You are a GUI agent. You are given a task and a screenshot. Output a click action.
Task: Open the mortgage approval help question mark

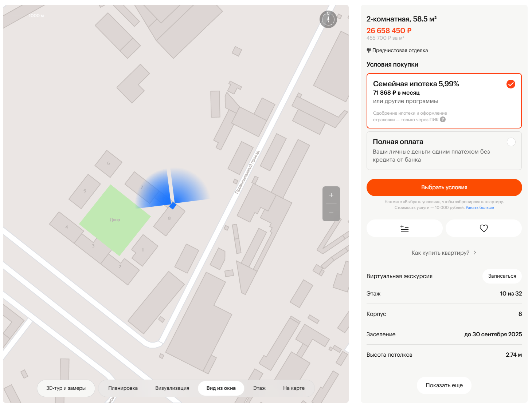pyautogui.click(x=443, y=120)
